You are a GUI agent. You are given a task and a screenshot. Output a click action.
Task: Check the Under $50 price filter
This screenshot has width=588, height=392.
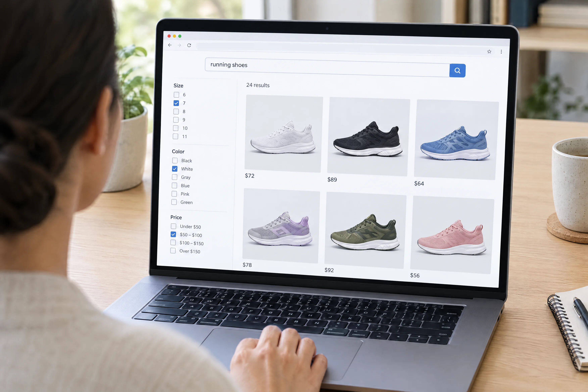tap(173, 226)
